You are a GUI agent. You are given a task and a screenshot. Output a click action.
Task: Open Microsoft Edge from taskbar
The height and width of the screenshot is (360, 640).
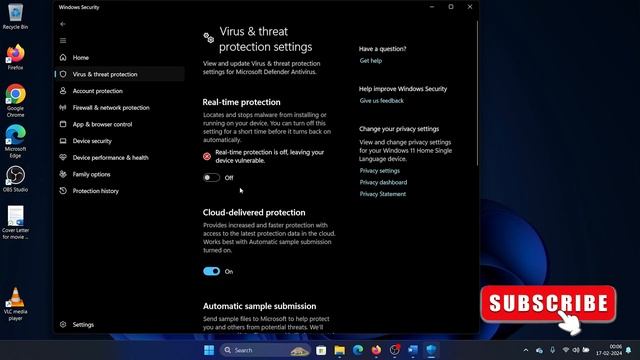pos(358,350)
